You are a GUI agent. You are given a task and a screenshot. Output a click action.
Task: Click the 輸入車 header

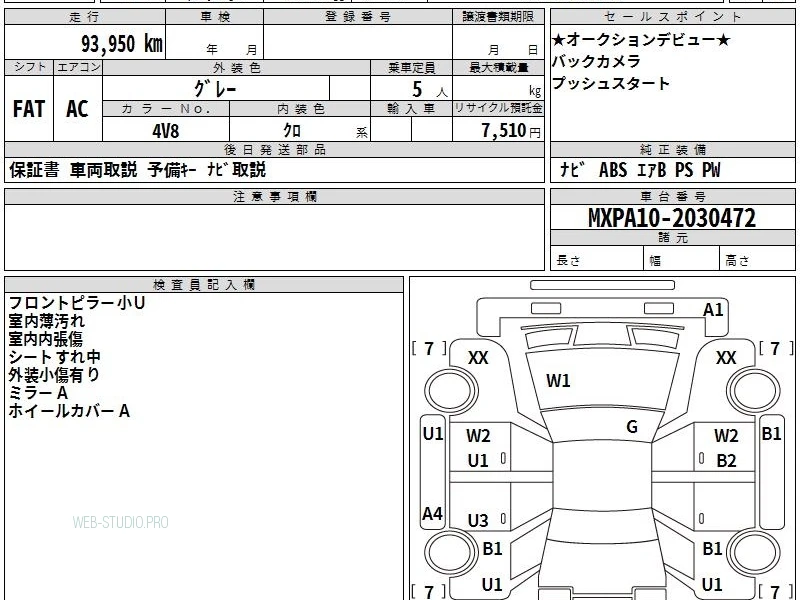pos(411,109)
